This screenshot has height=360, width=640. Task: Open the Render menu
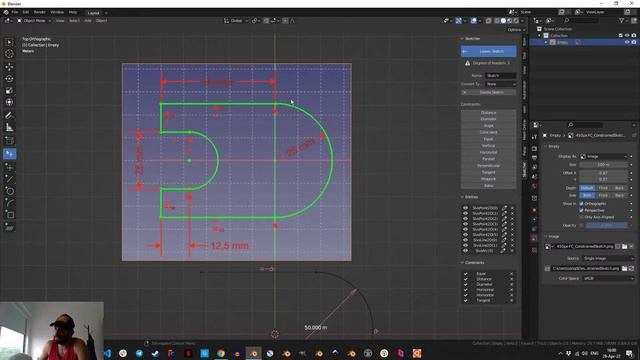point(40,12)
